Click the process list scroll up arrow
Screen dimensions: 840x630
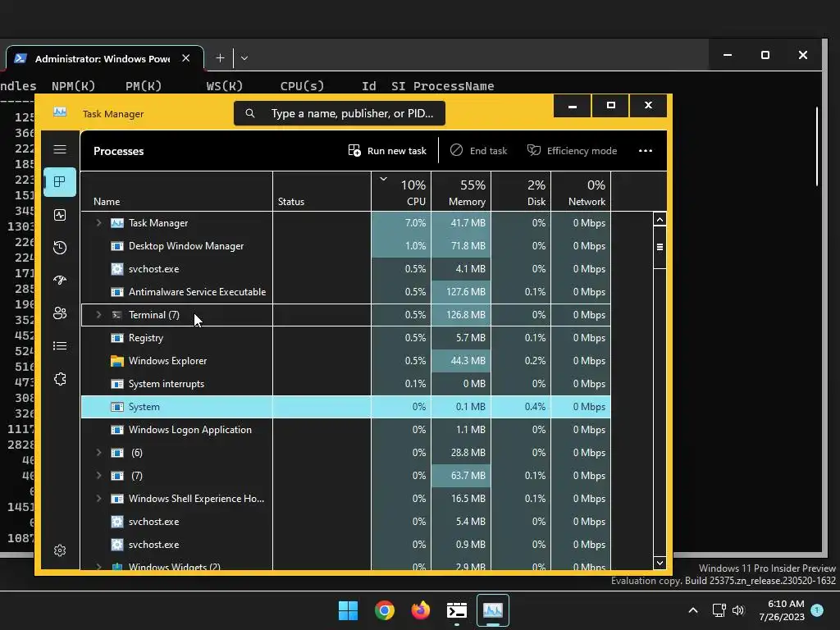[660, 220]
